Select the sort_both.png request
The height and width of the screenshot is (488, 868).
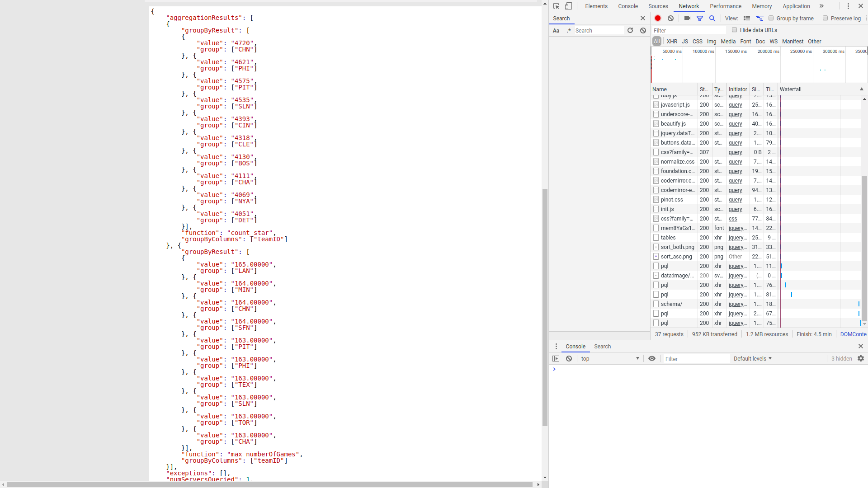756,247
